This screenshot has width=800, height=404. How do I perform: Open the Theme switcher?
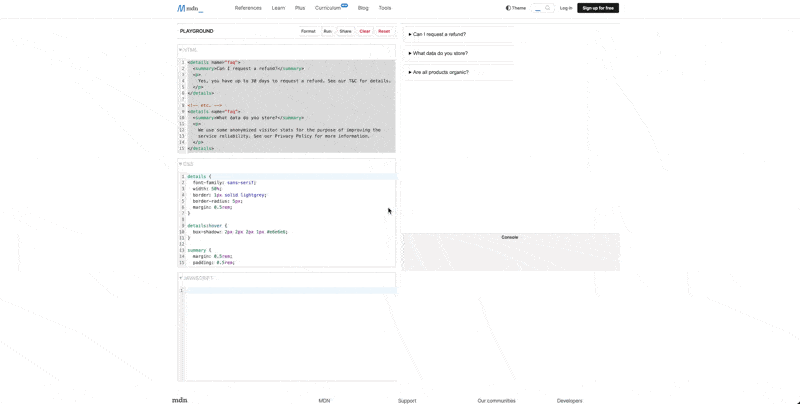[515, 8]
